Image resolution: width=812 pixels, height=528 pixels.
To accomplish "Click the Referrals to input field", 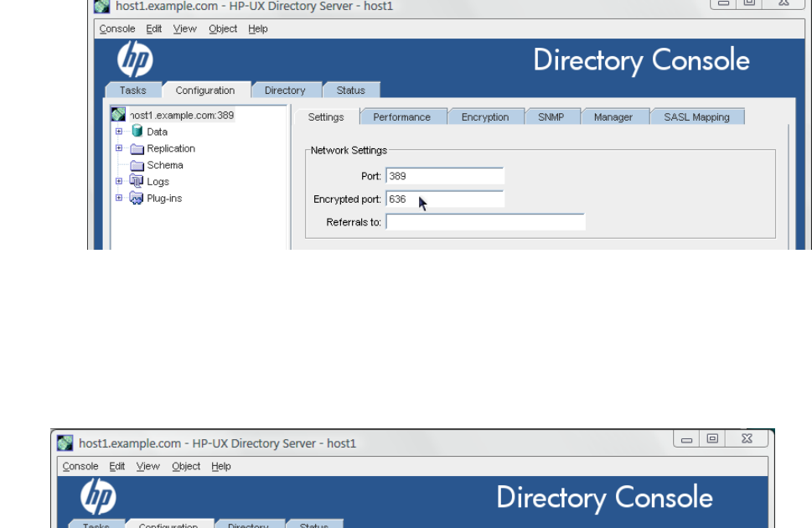I will click(485, 222).
